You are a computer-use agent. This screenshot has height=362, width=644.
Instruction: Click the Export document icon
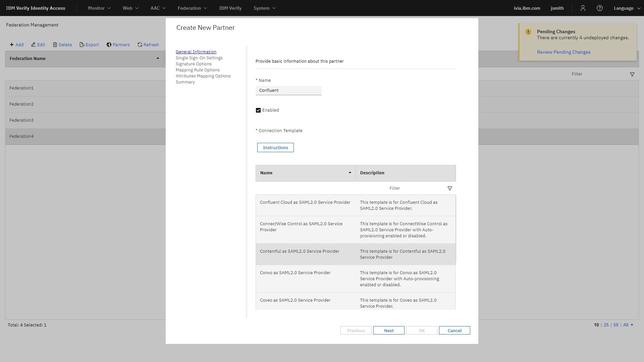pos(82,45)
